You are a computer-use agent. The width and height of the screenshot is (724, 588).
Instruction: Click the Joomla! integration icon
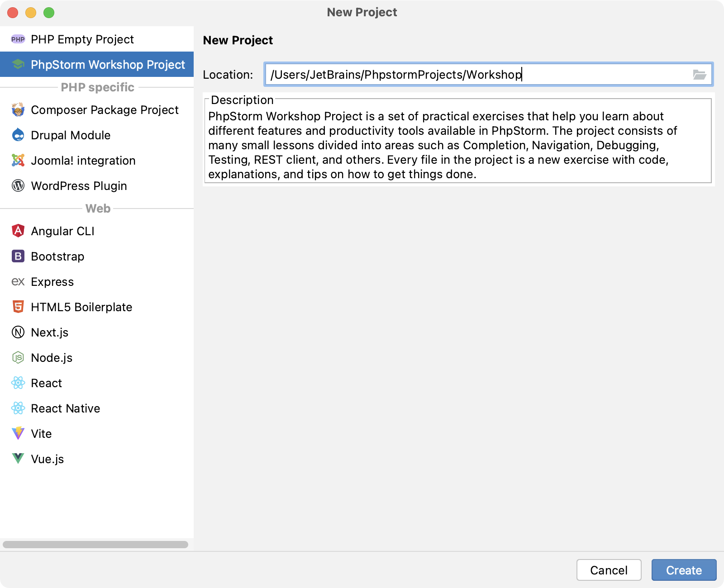[x=18, y=161]
